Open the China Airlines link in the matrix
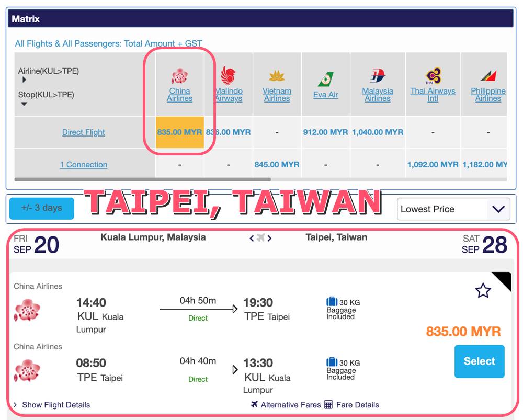This screenshot has height=420, width=523. click(179, 95)
